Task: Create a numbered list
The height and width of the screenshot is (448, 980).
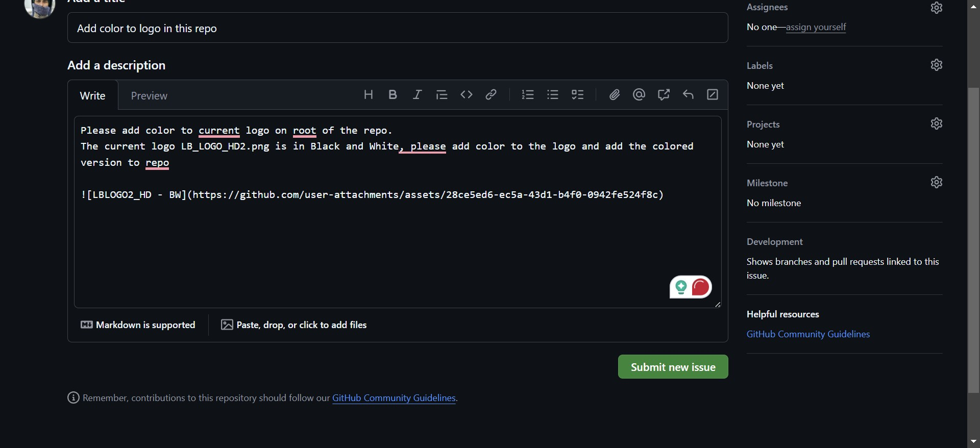Action: pos(528,95)
